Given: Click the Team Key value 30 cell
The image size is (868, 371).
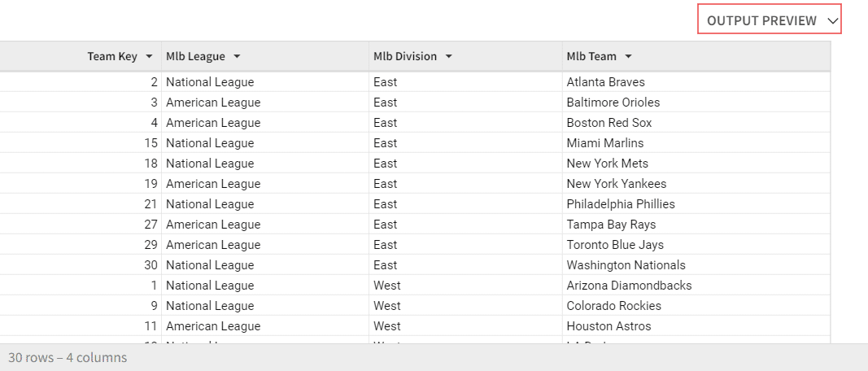Looking at the screenshot, I should click(150, 265).
